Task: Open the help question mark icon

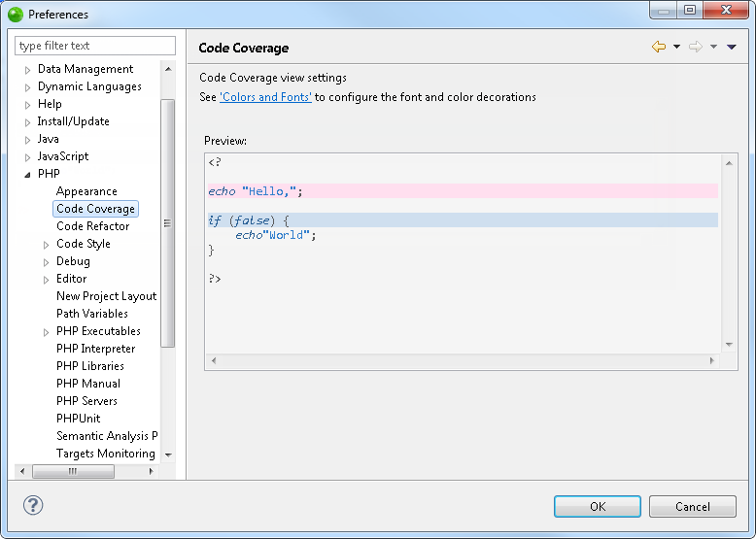Action: pos(33,505)
